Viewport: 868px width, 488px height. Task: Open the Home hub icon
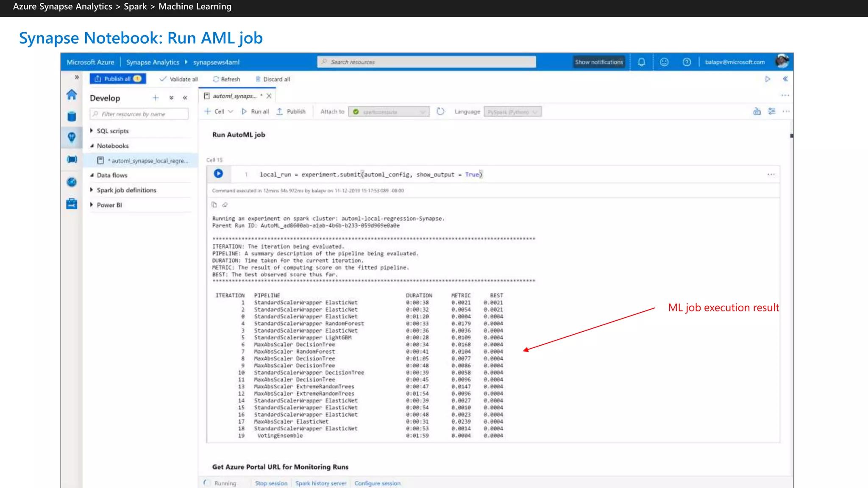point(72,95)
